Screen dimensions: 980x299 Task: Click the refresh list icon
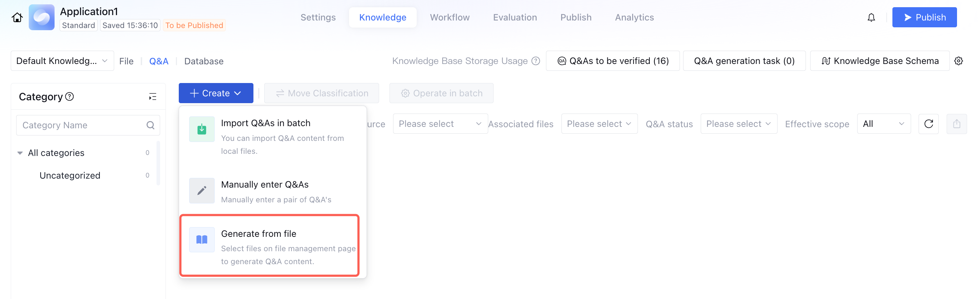point(928,124)
